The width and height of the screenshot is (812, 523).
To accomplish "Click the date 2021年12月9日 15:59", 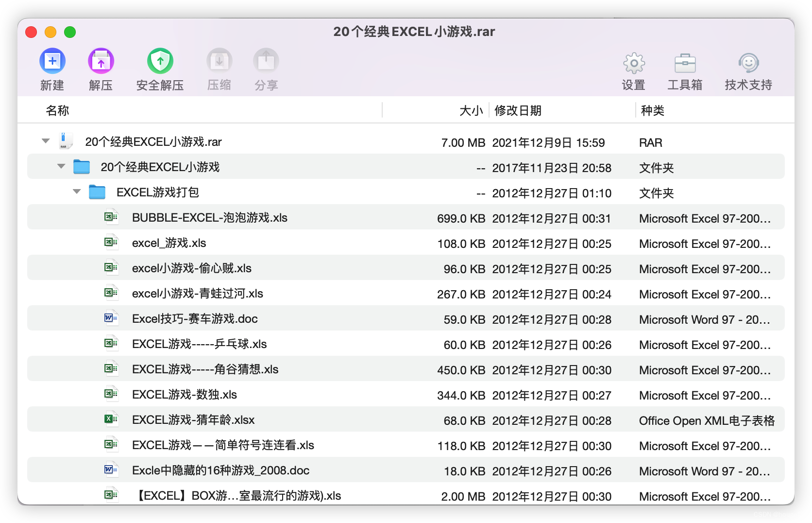I will 548,142.
